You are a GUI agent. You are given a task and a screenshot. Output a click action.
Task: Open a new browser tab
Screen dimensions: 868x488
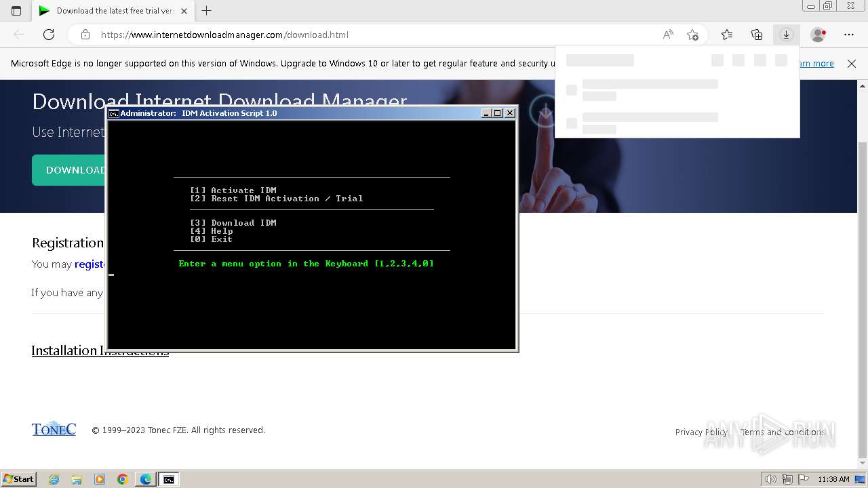207,11
